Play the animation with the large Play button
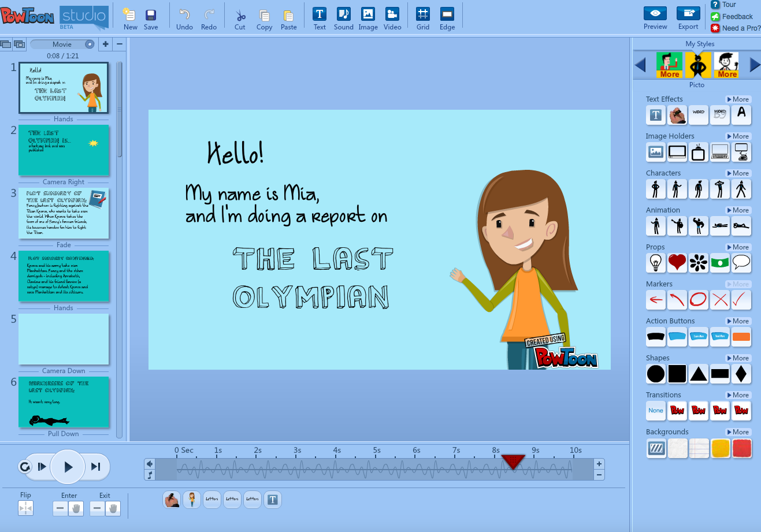Screen dimensions: 761x532 (68, 467)
